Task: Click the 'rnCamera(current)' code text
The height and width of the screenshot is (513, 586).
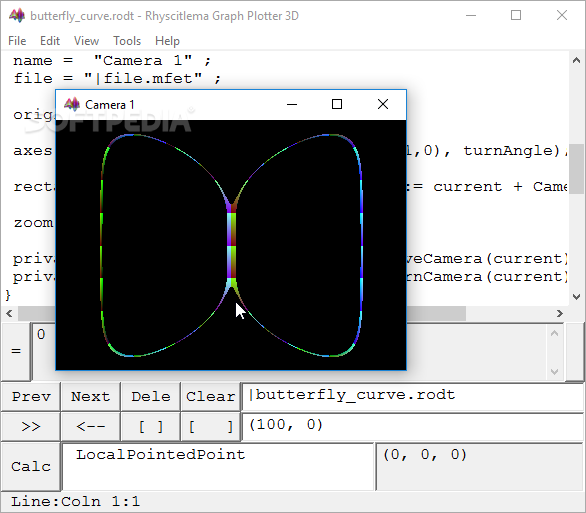Action: click(488, 276)
